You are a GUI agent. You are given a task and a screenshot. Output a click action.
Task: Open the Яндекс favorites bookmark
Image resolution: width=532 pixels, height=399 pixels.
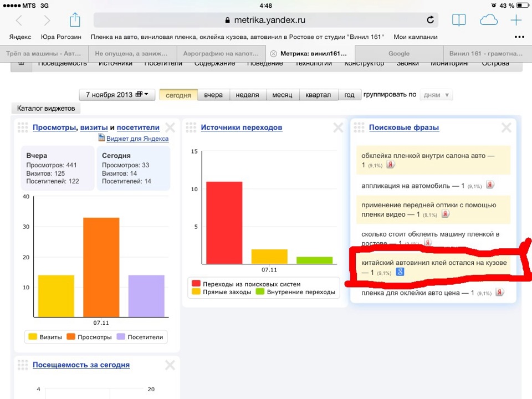(x=20, y=37)
